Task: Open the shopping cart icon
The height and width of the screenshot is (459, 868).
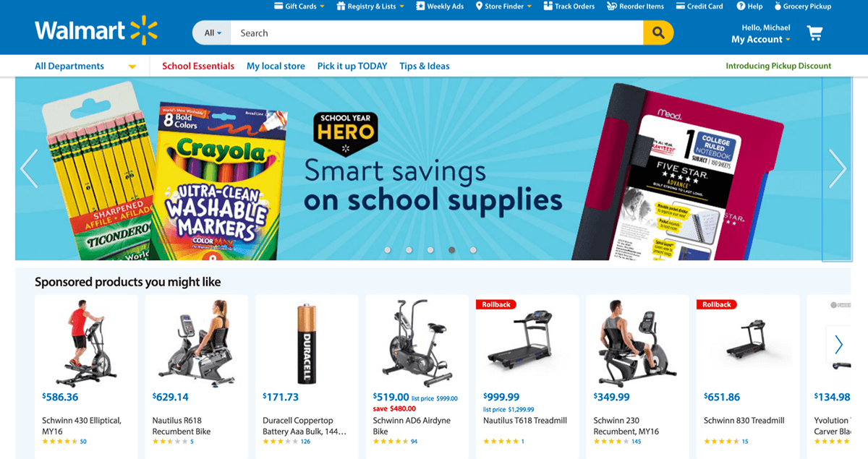Action: coord(815,33)
